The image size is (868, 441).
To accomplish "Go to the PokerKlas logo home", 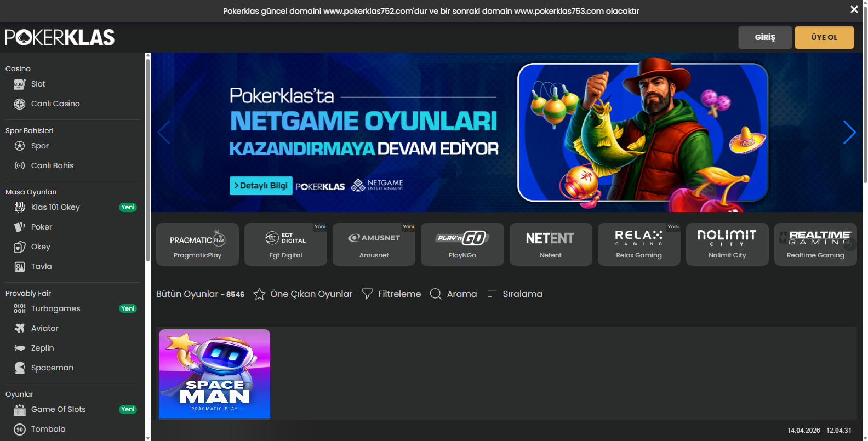I will [60, 37].
